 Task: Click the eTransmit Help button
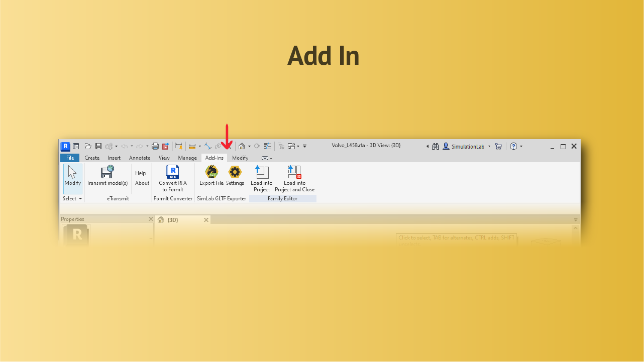[141, 173]
